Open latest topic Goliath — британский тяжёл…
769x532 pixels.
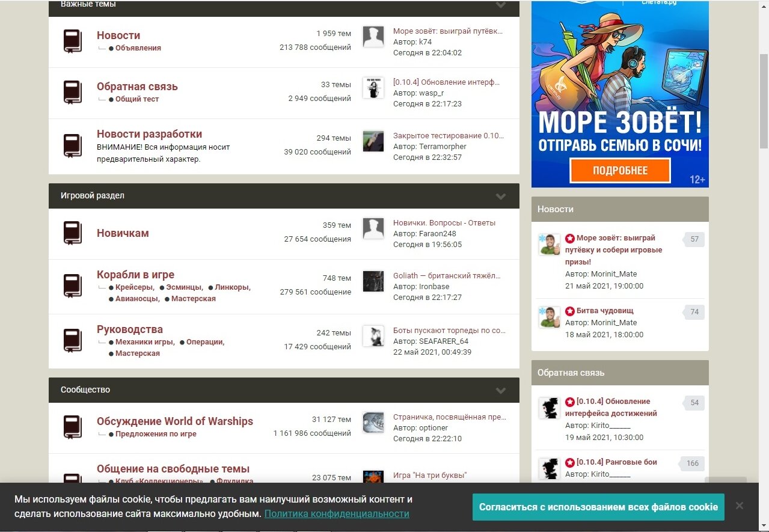click(x=447, y=276)
